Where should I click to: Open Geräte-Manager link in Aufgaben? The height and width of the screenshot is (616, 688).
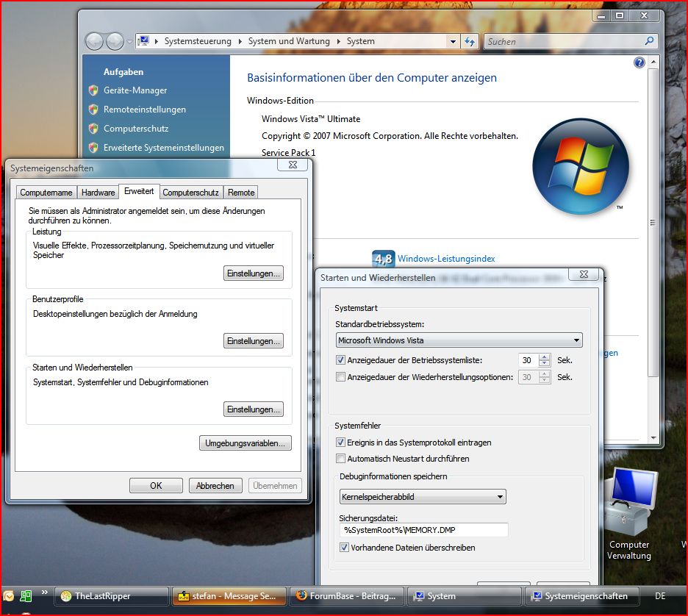[x=135, y=90]
